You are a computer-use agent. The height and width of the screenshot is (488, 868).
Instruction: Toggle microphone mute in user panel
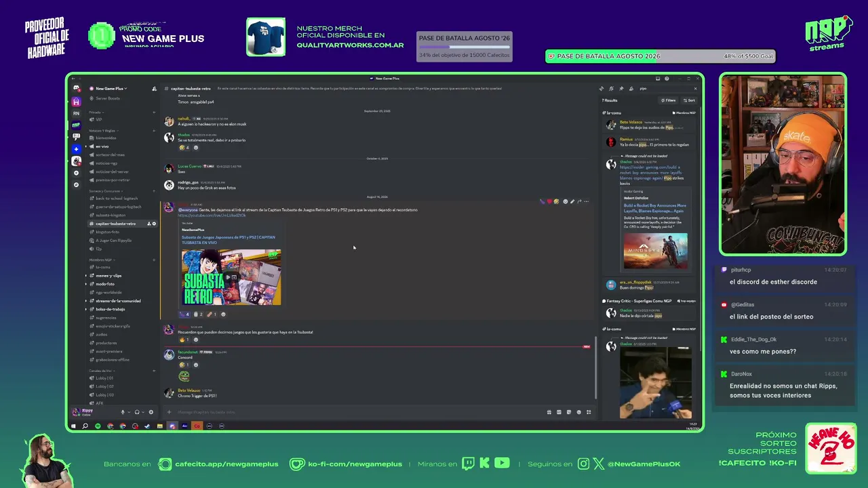[x=123, y=412]
